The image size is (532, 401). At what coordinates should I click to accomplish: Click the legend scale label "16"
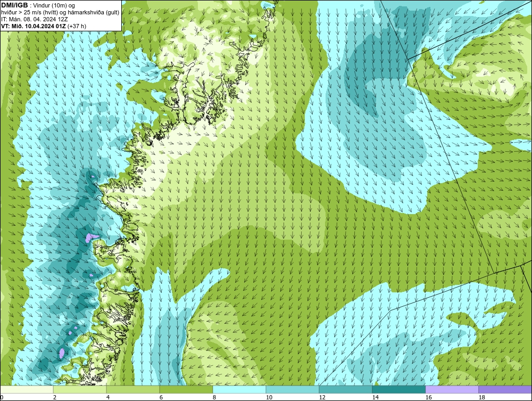(x=428, y=397)
